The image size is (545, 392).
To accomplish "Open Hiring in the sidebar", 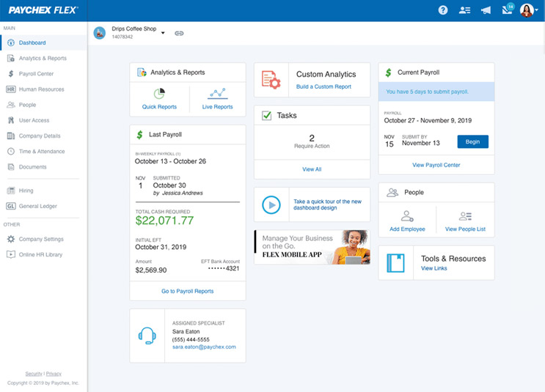I will click(43, 191).
